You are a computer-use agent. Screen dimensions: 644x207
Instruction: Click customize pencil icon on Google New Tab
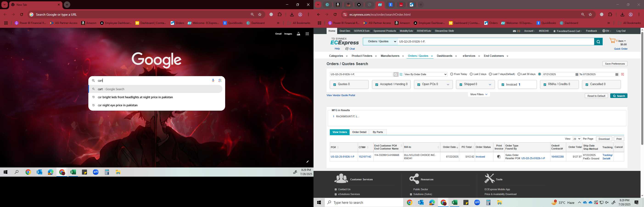point(308,162)
